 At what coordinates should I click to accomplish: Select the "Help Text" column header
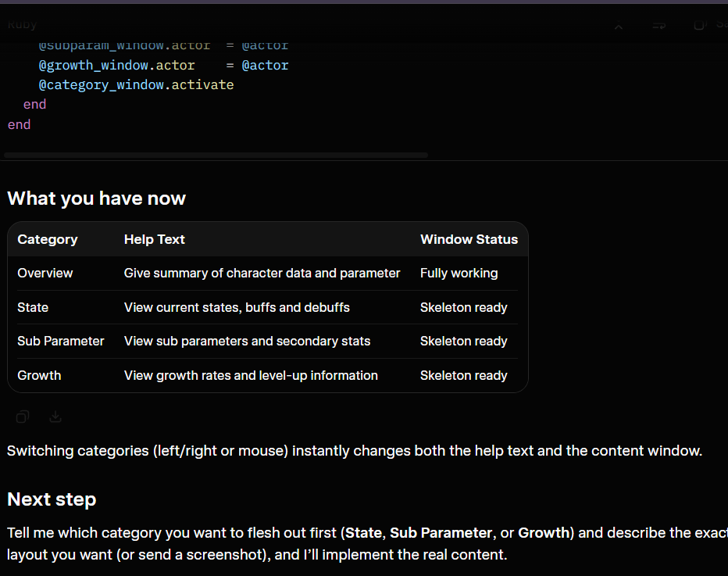(x=154, y=239)
